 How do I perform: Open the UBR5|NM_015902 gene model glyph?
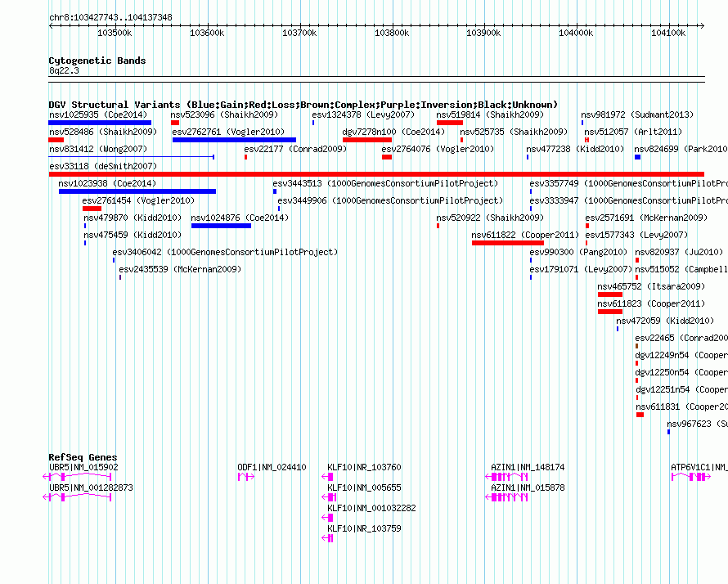click(x=77, y=477)
